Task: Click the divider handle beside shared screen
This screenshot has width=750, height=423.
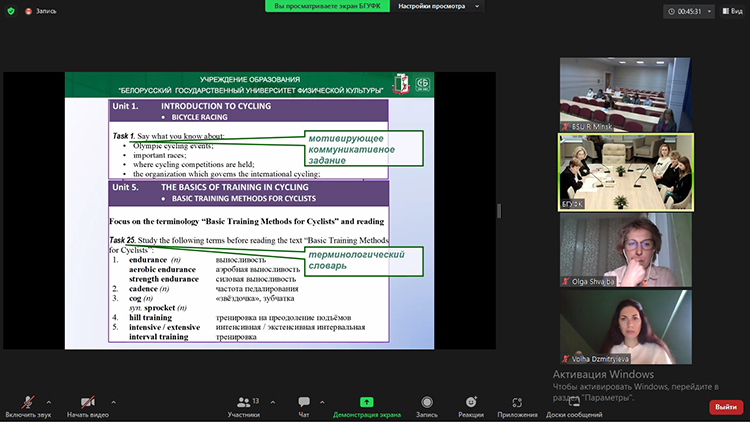Action: [499, 211]
